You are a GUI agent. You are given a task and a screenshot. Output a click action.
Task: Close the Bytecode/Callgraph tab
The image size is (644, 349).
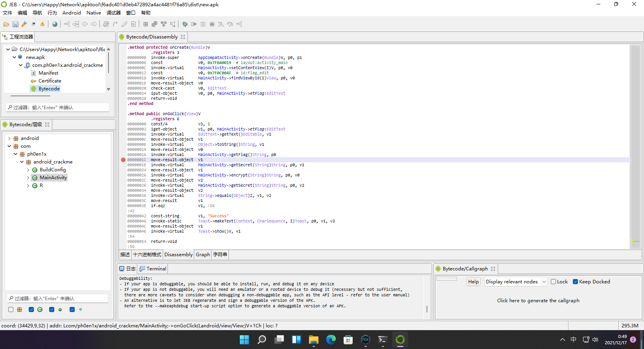[x=493, y=269]
